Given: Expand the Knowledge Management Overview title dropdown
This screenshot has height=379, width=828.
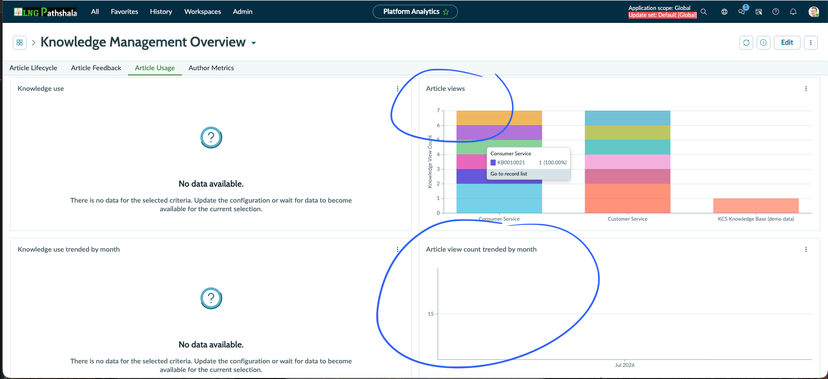Looking at the screenshot, I should (x=253, y=43).
